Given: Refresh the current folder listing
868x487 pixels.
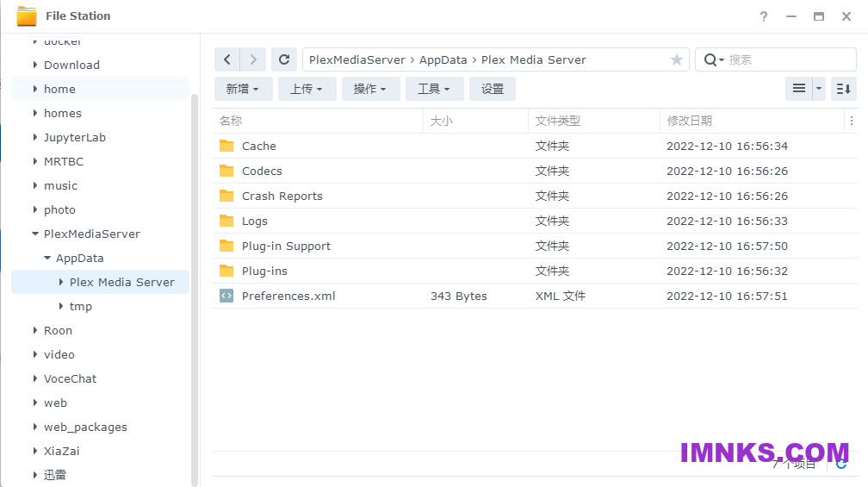Looking at the screenshot, I should click(284, 59).
